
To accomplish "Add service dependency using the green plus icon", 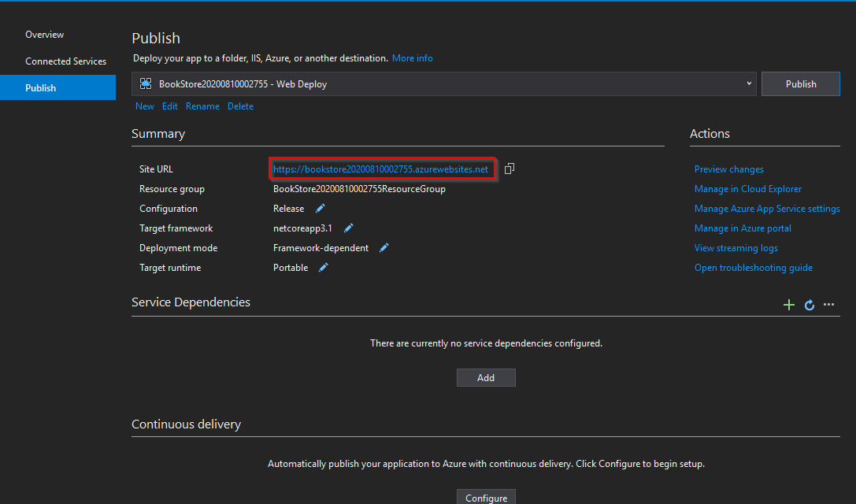I will (x=788, y=305).
